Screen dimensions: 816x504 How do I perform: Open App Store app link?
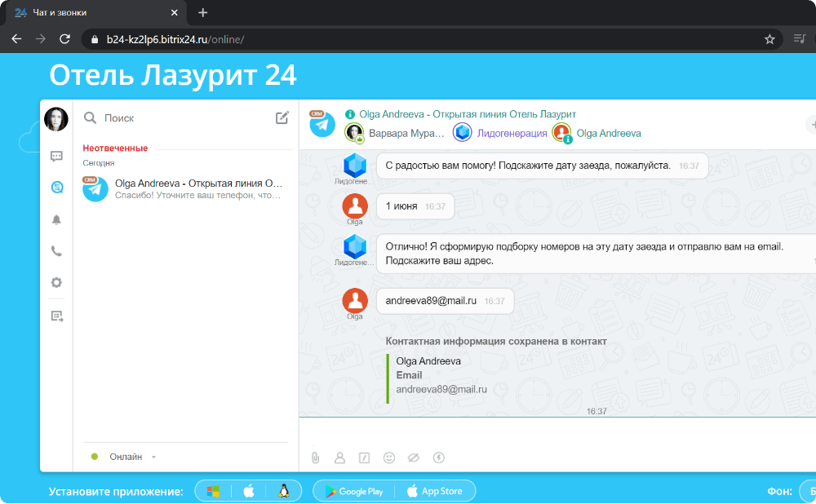[435, 491]
